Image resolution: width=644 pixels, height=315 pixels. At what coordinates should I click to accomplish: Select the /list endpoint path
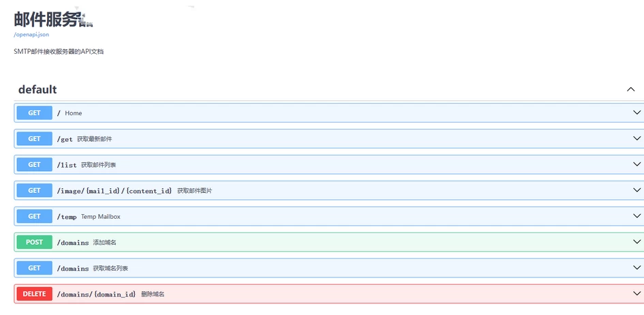[x=67, y=165]
